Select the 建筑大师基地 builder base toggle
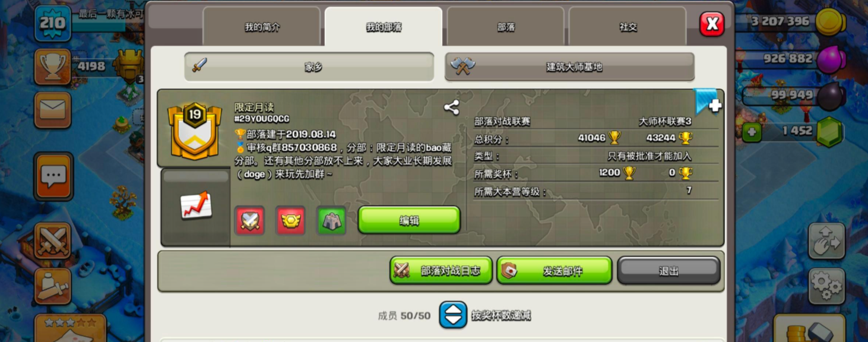This screenshot has height=342, width=868. click(x=569, y=67)
